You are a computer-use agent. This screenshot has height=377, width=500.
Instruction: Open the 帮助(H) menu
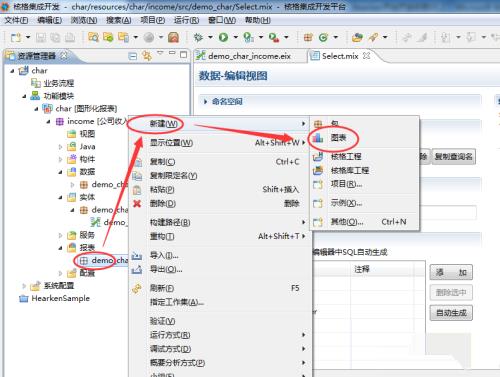coord(258,20)
